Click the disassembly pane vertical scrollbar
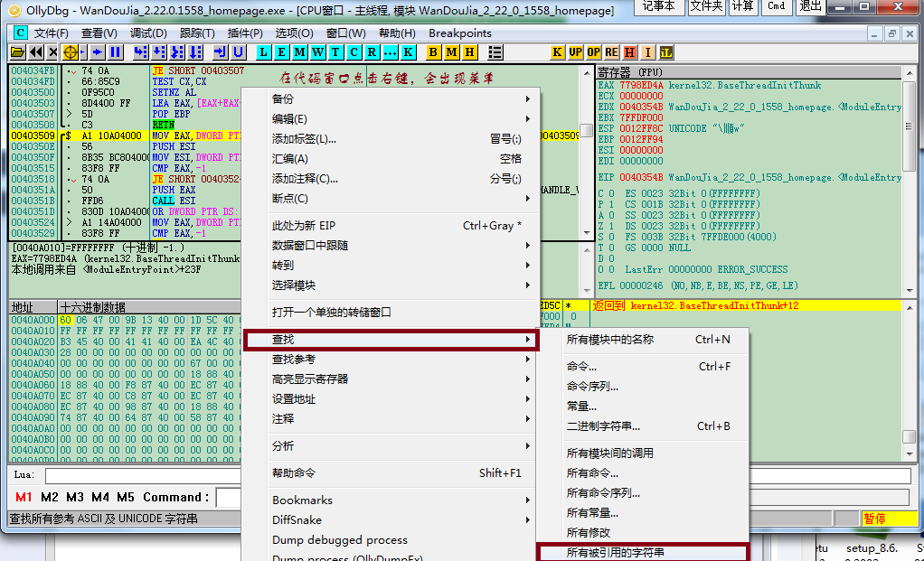 point(587,153)
